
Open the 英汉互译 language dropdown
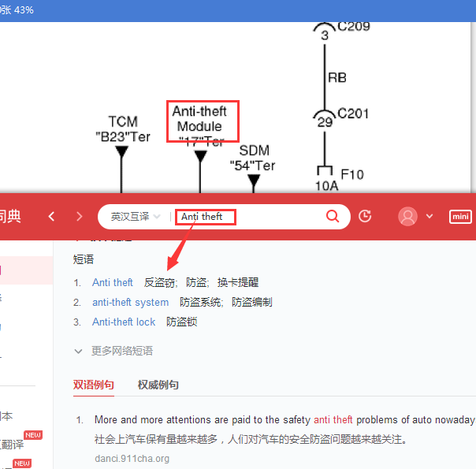pos(135,217)
